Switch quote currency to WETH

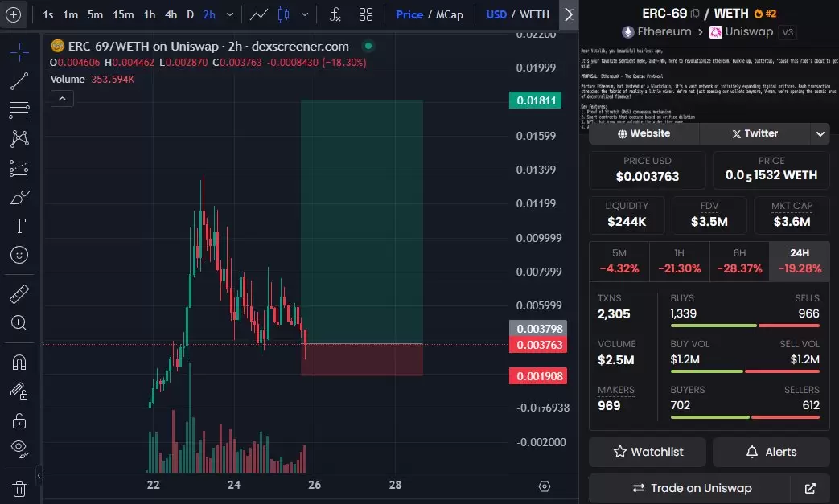(x=535, y=14)
